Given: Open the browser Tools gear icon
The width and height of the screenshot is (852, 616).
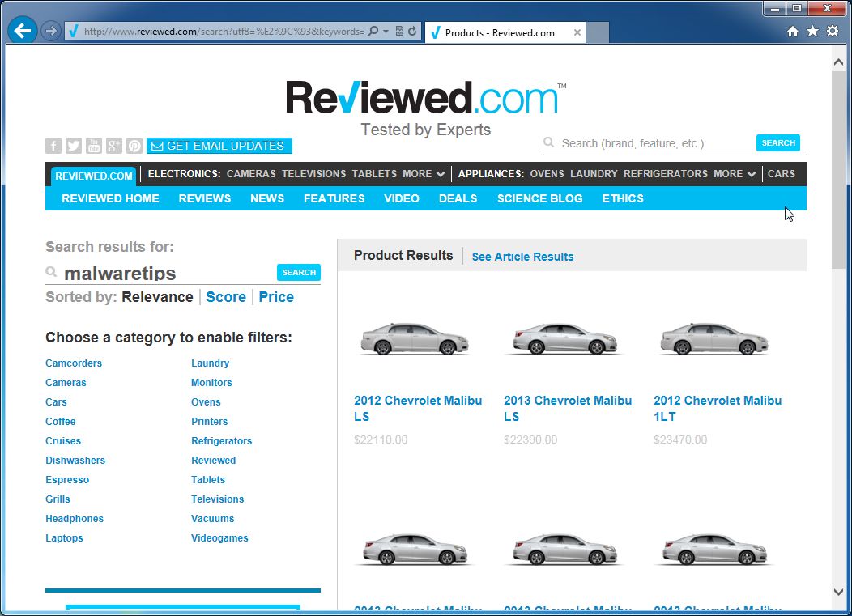Looking at the screenshot, I should pos(833,31).
